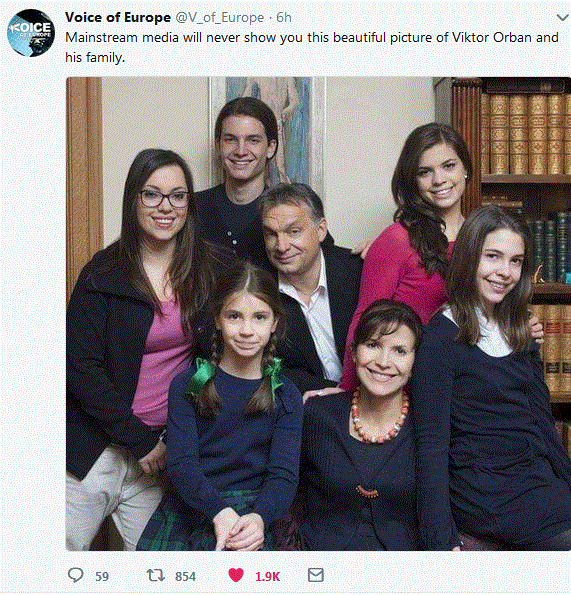Click the reply speech bubble icon

[76, 575]
